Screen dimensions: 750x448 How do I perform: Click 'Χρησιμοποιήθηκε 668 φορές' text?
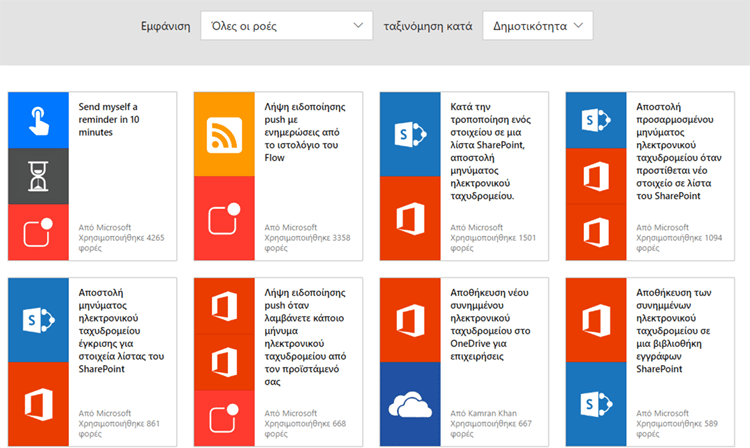coord(305,428)
